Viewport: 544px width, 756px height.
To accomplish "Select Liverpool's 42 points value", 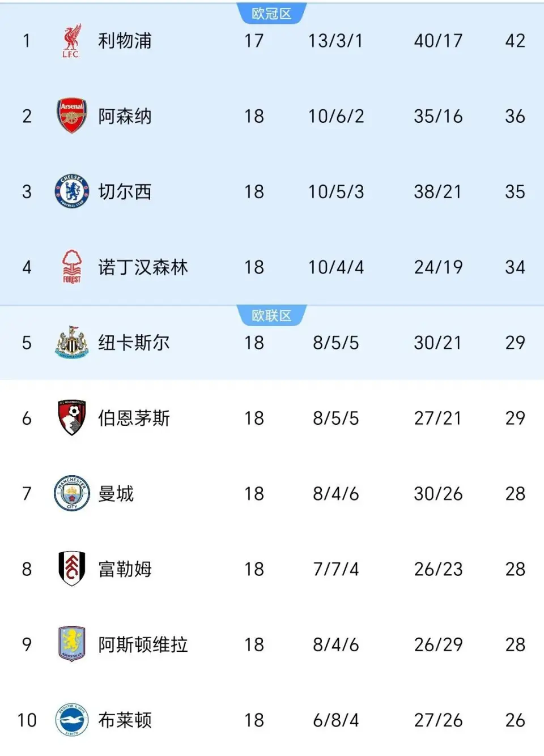I will 515,41.
